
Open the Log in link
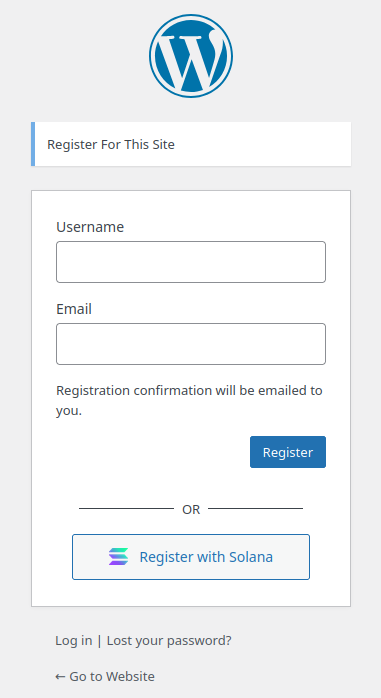[73, 641]
